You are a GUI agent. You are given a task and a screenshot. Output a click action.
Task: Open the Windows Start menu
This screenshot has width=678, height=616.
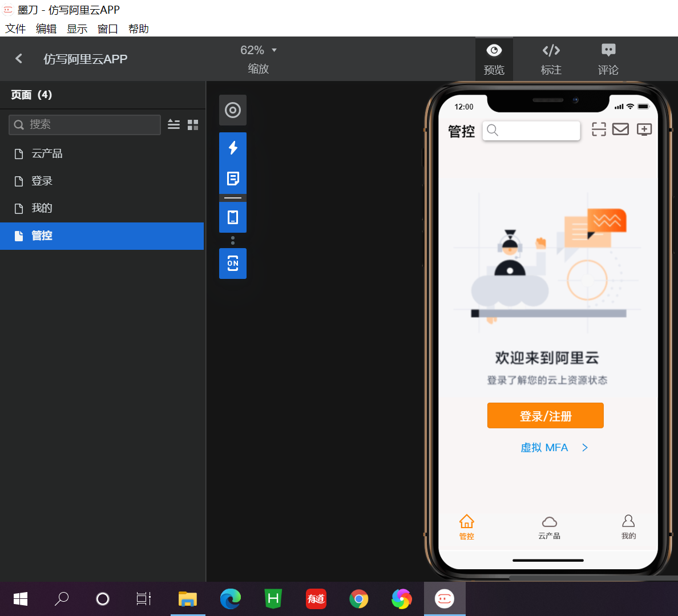21,599
